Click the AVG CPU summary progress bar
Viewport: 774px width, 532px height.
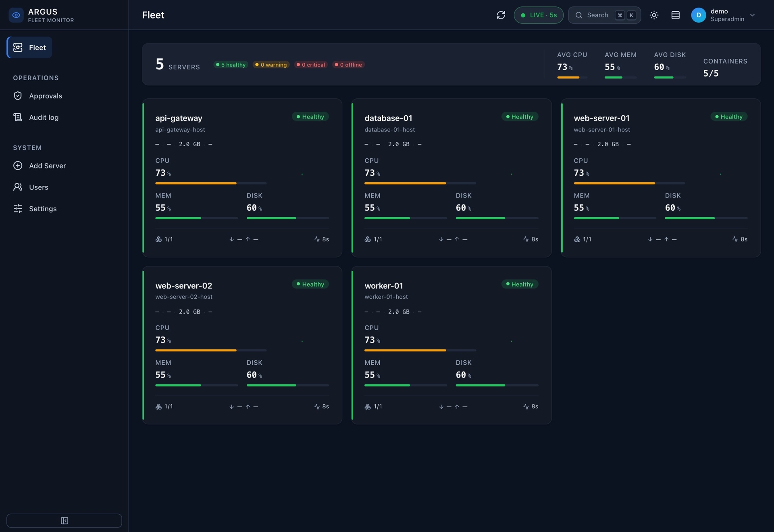pyautogui.click(x=572, y=77)
